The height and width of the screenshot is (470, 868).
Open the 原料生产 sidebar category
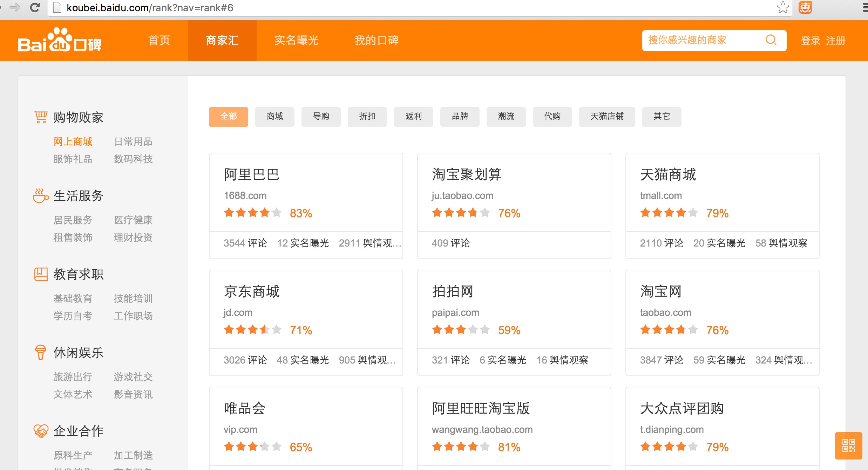(73, 455)
